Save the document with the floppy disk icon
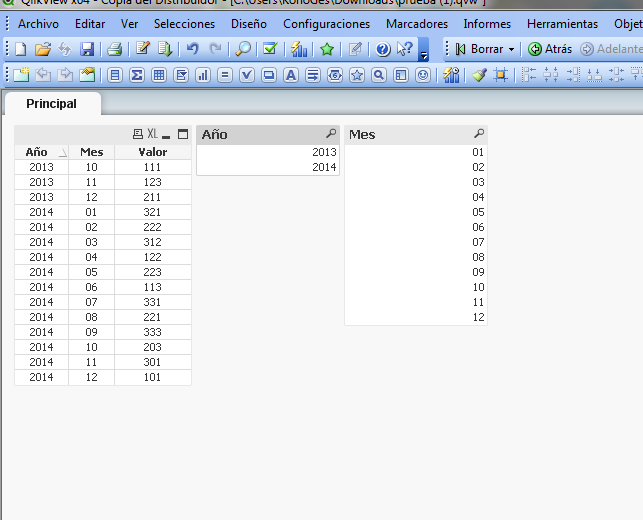This screenshot has width=643, height=520. pos(87,49)
